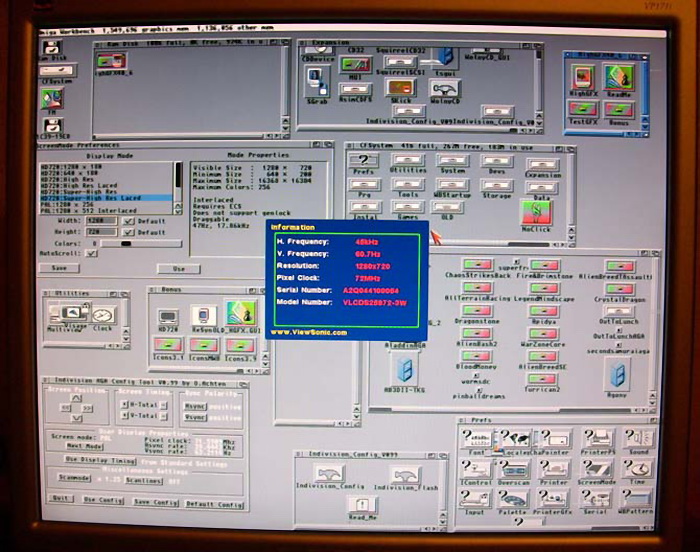Open Read_Me in Indivision_Config_V099 window

pos(362,505)
